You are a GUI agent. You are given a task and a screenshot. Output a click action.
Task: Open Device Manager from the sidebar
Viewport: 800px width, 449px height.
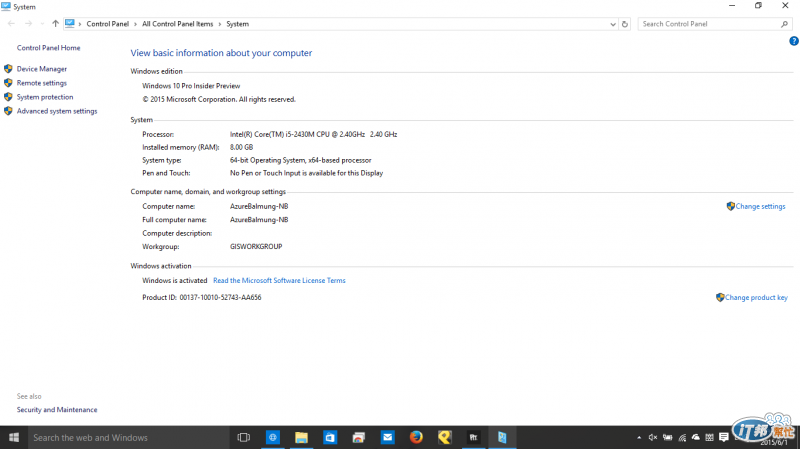click(42, 69)
